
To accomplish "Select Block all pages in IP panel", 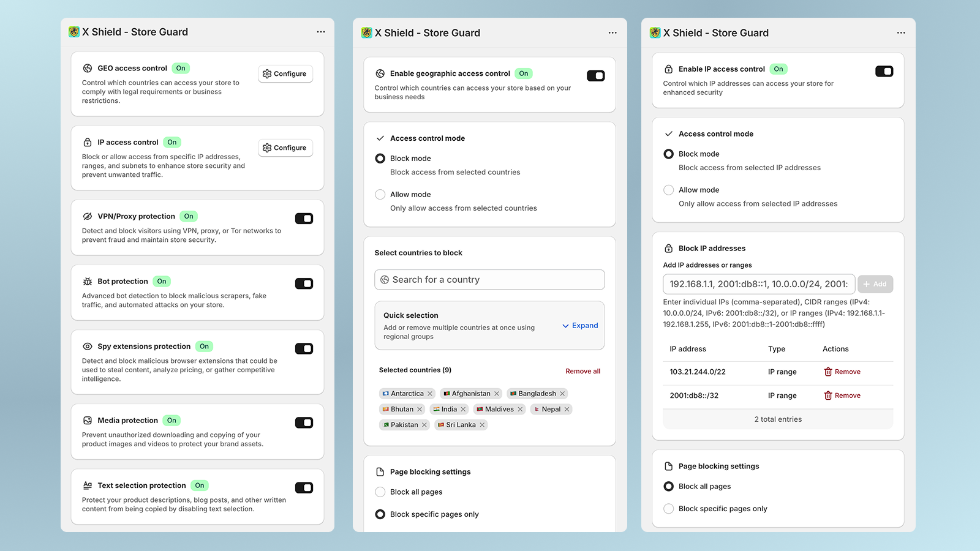I will tap(669, 487).
